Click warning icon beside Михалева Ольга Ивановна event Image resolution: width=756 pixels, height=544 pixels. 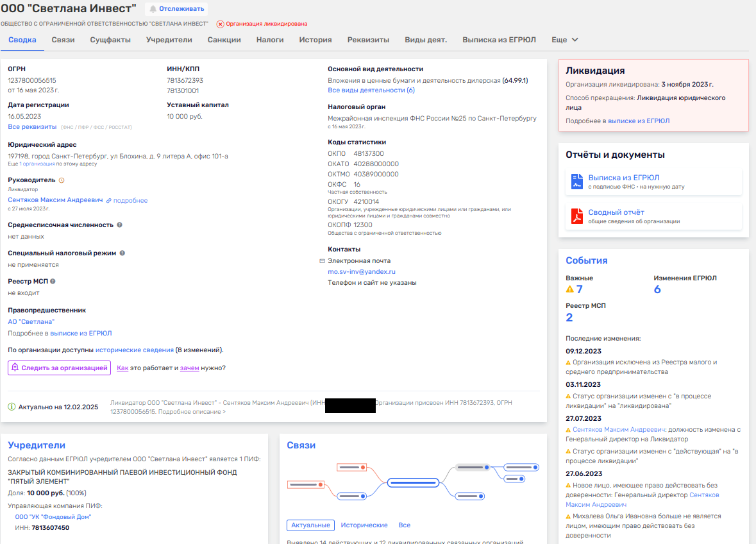(568, 516)
